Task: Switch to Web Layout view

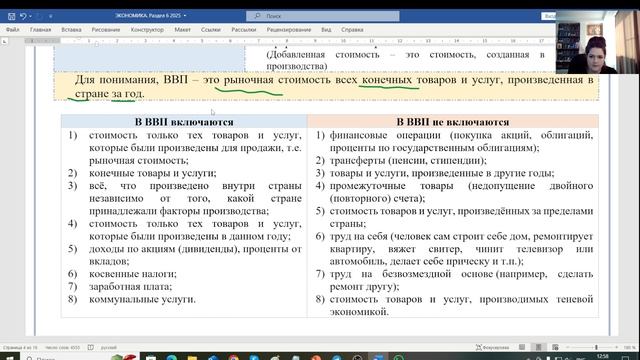Action: tap(555, 347)
